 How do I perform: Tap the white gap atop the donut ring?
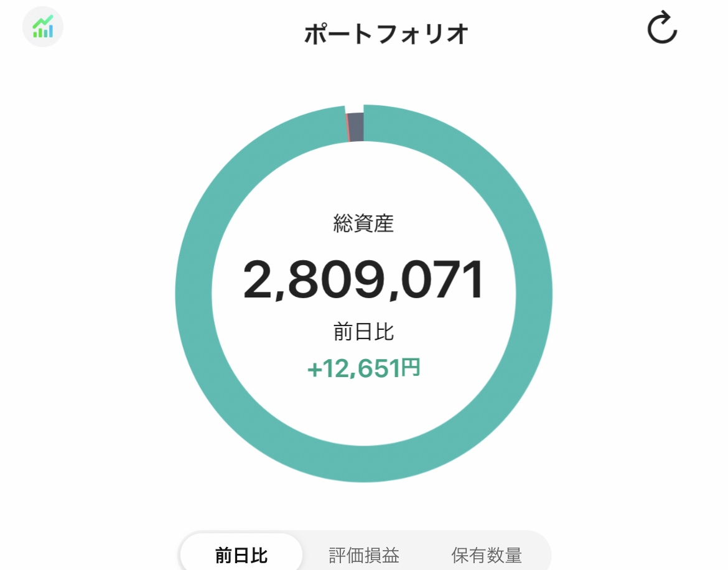click(x=354, y=109)
